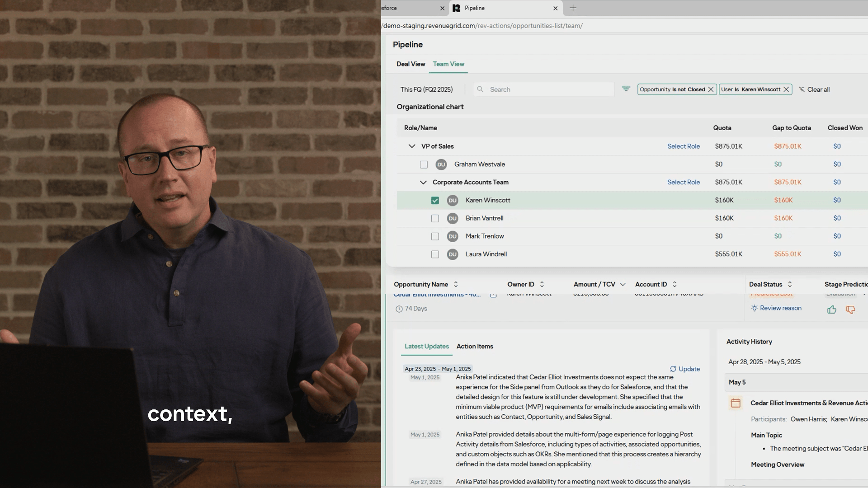Close the Pipeline browser tab

point(555,8)
